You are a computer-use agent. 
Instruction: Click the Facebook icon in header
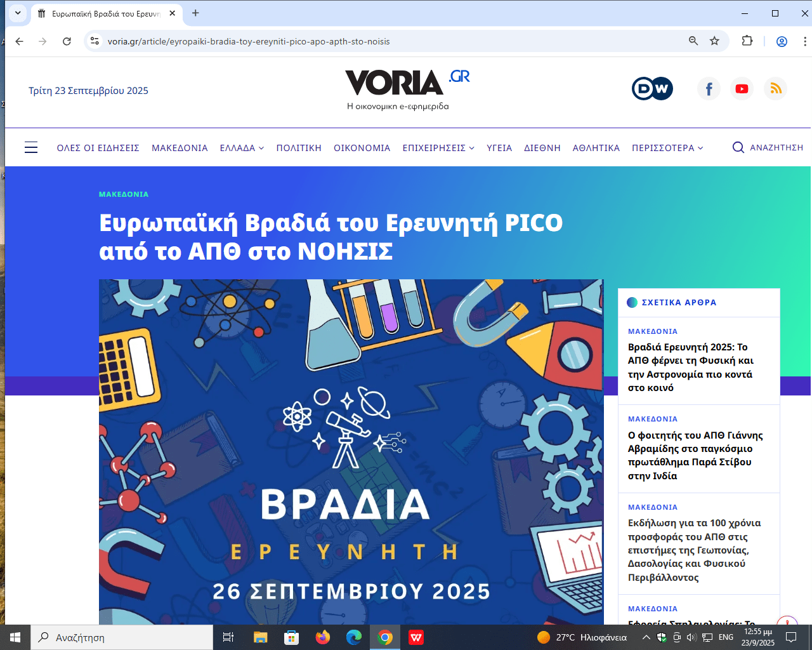click(x=709, y=89)
